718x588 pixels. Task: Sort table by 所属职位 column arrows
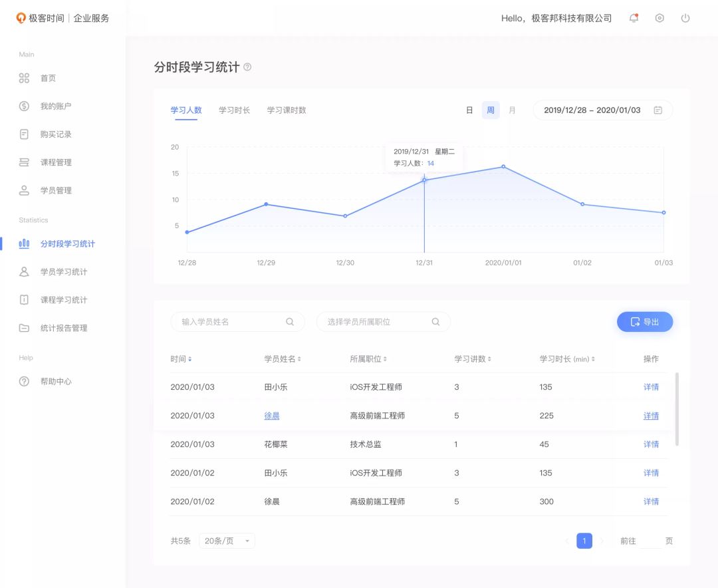[385, 359]
